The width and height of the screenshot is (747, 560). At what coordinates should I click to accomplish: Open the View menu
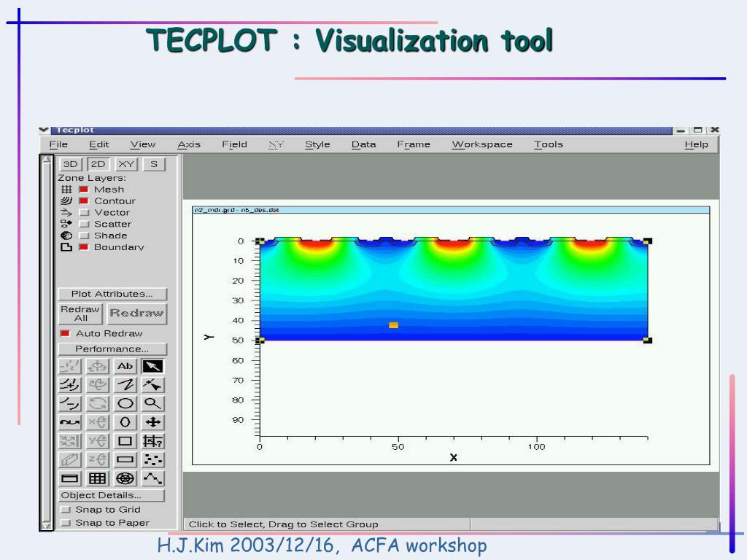(x=143, y=144)
